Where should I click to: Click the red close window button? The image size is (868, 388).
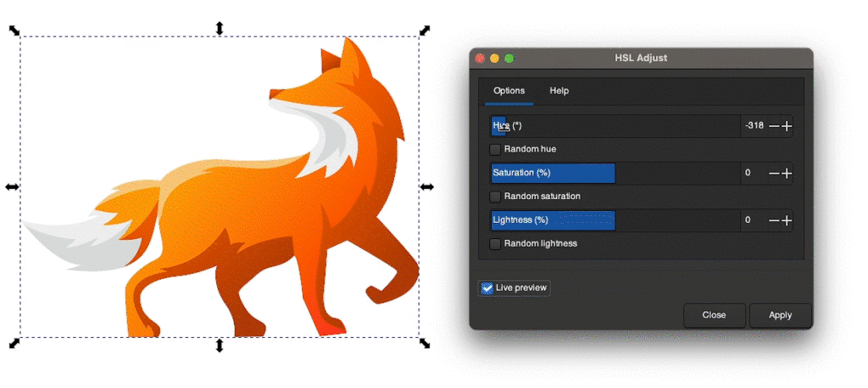pyautogui.click(x=480, y=58)
